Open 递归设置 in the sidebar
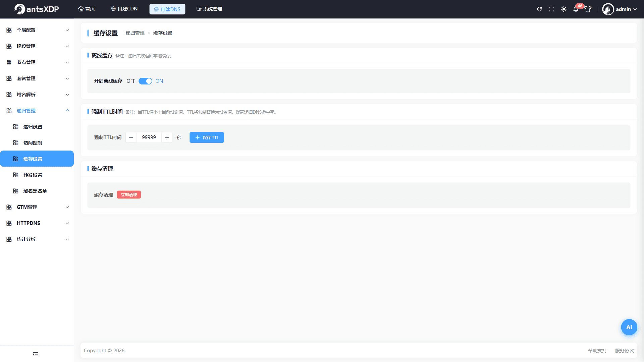Image resolution: width=644 pixels, height=362 pixels. pos(37,127)
